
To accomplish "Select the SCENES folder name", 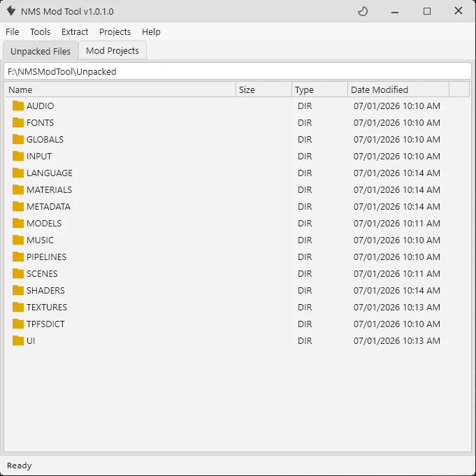I will coord(42,273).
